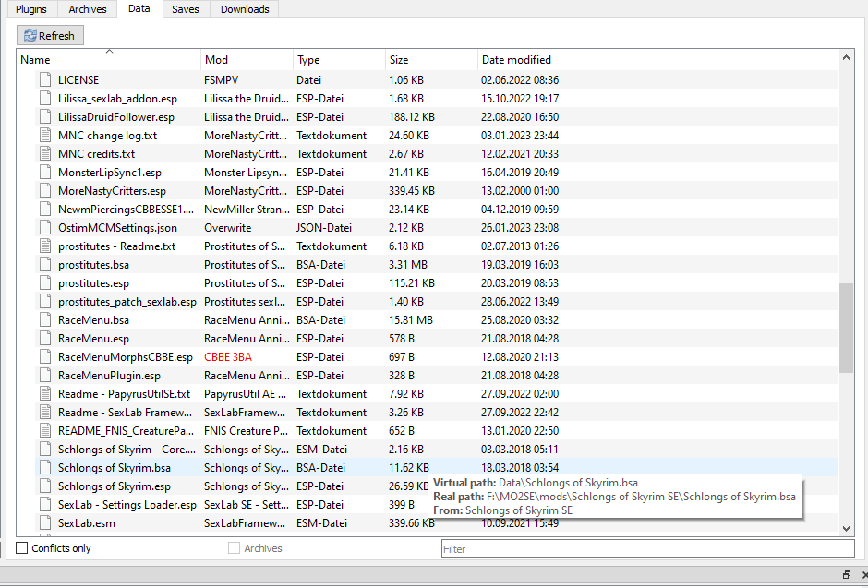868x588 pixels.
Task: Click the Readme - PapyrusUtilSE.txt document icon
Action: coord(45,394)
